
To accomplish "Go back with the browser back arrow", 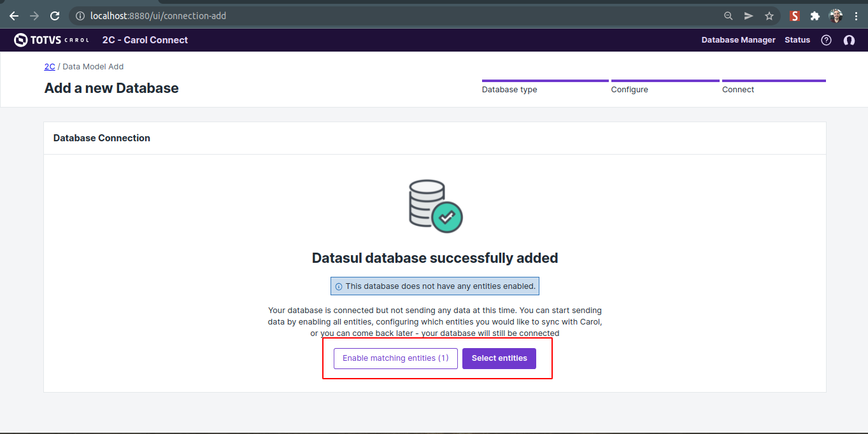I will [14, 16].
